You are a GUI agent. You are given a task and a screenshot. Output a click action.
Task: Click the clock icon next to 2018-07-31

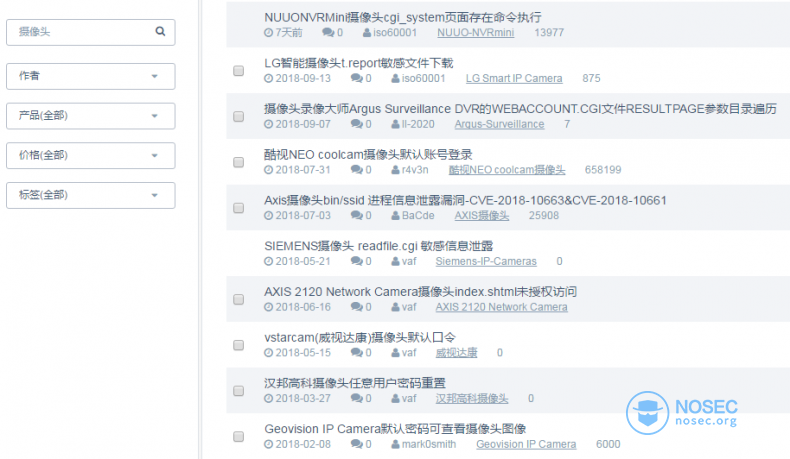point(269,170)
